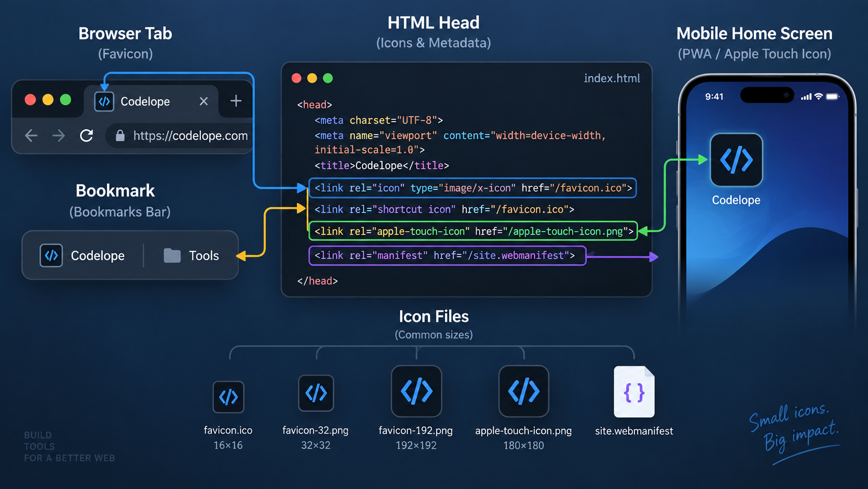Open the Codelope bookmark

(x=82, y=256)
